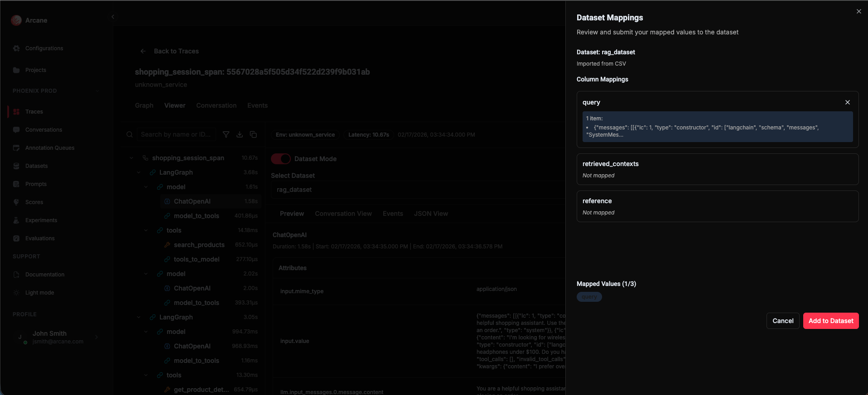Viewport: 868px width, 395px height.
Task: Click the Env: unknown_service badge
Action: pyautogui.click(x=305, y=135)
